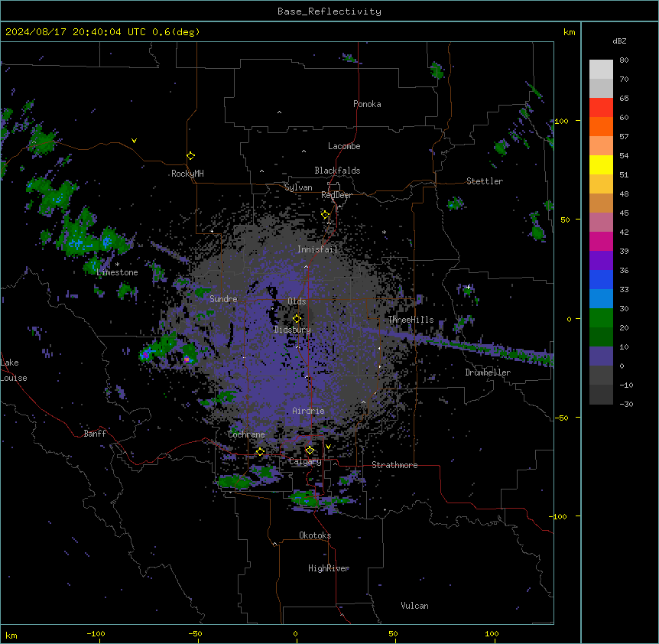Click the Okotoks city label
Viewport: 659px width, 644px height.
click(315, 535)
